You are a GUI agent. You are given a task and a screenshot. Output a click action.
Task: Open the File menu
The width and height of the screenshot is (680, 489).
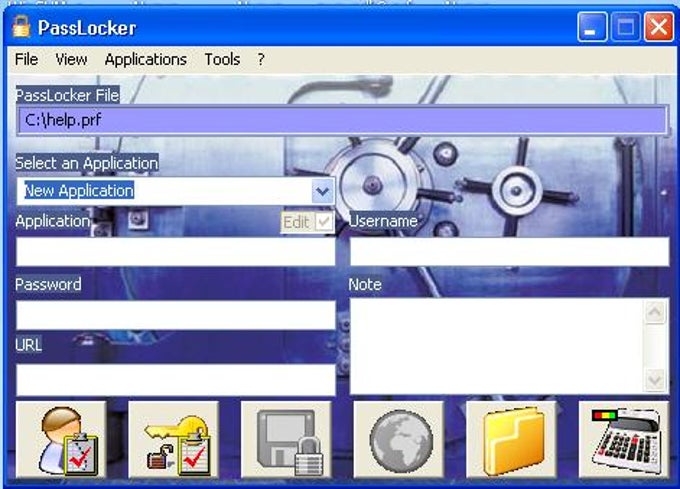click(x=26, y=59)
